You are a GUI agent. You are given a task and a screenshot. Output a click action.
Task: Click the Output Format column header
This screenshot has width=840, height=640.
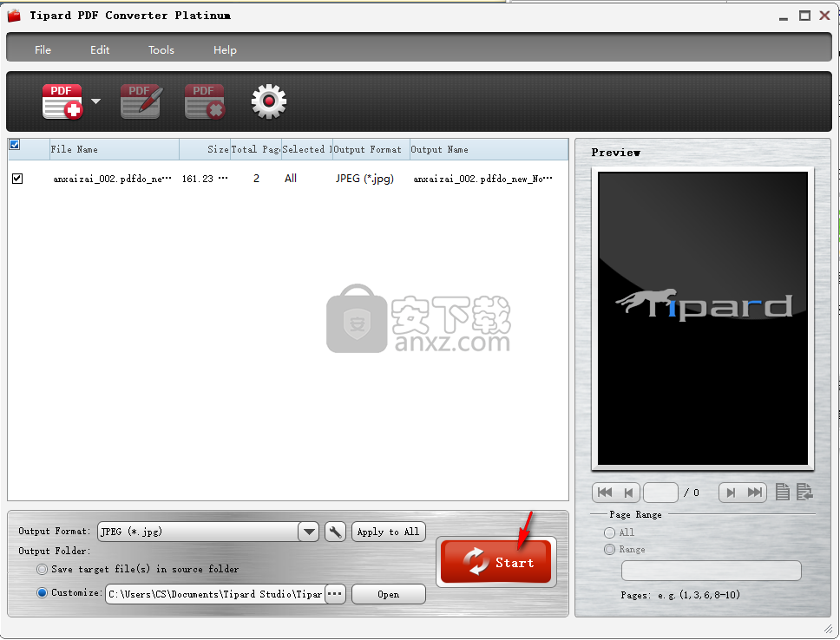(371, 149)
